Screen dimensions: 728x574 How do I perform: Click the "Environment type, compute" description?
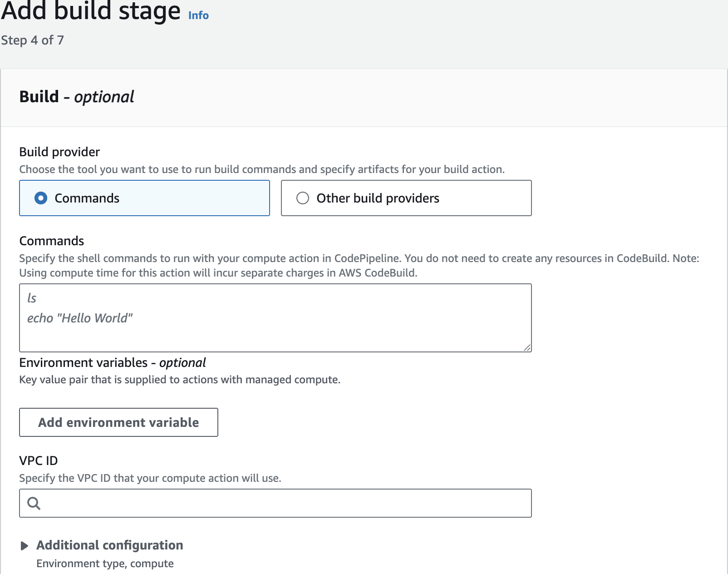[105, 564]
